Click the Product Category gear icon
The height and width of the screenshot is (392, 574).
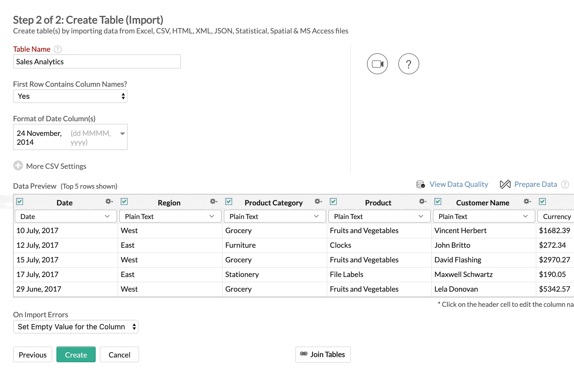[317, 201]
